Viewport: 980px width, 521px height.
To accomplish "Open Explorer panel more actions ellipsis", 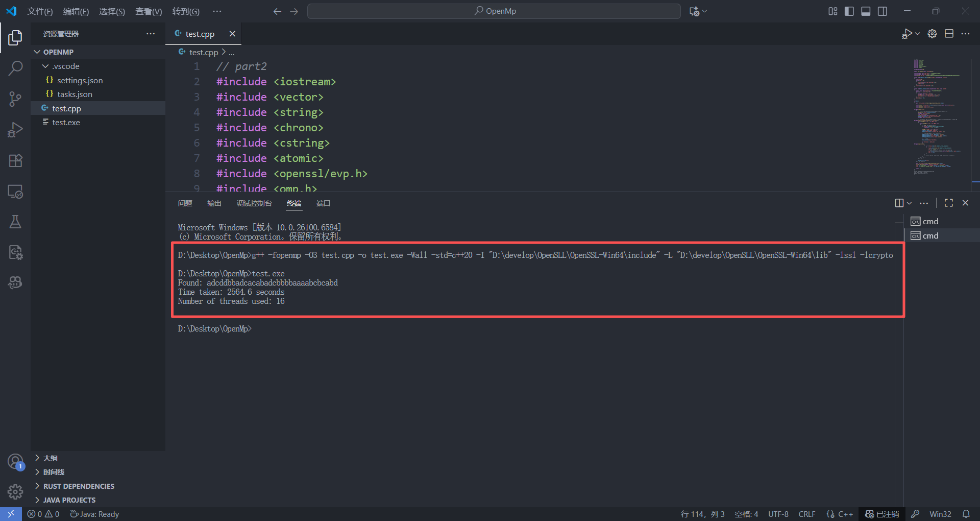I will pos(151,34).
